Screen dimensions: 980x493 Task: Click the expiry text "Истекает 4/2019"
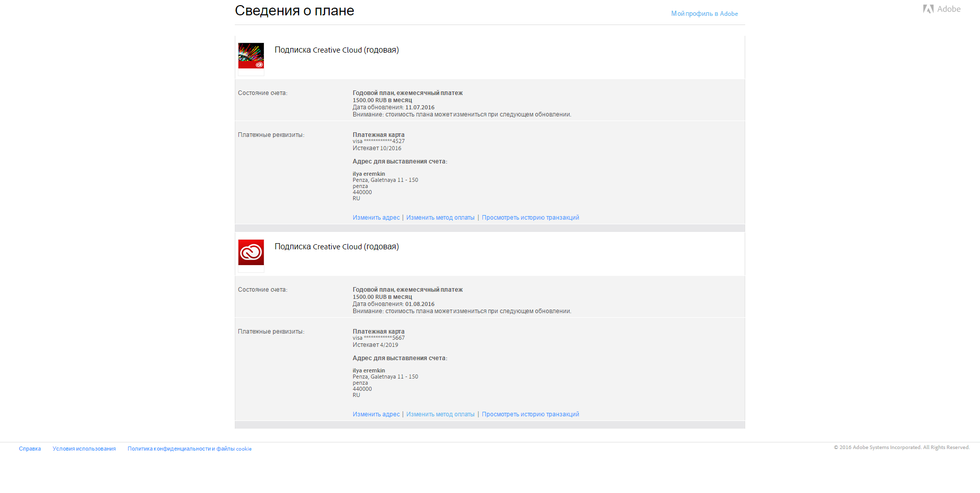coord(375,345)
